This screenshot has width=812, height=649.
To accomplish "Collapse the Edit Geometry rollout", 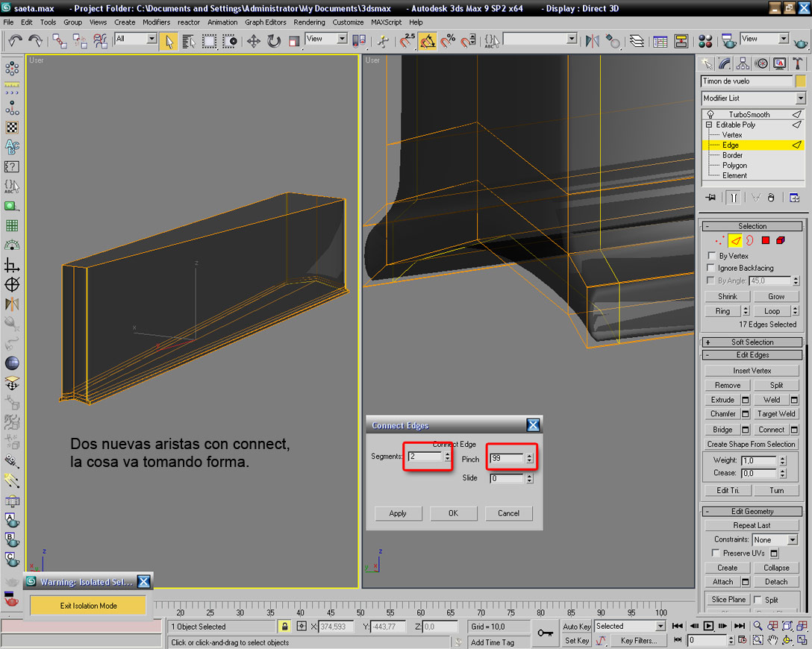I will click(752, 511).
